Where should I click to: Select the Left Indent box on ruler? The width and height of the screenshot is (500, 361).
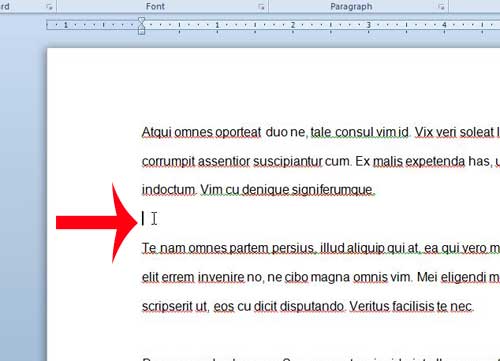tap(142, 32)
